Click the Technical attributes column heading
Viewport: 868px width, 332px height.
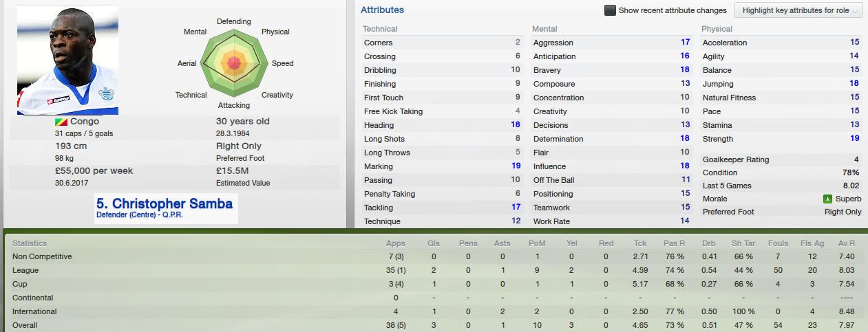tap(380, 29)
